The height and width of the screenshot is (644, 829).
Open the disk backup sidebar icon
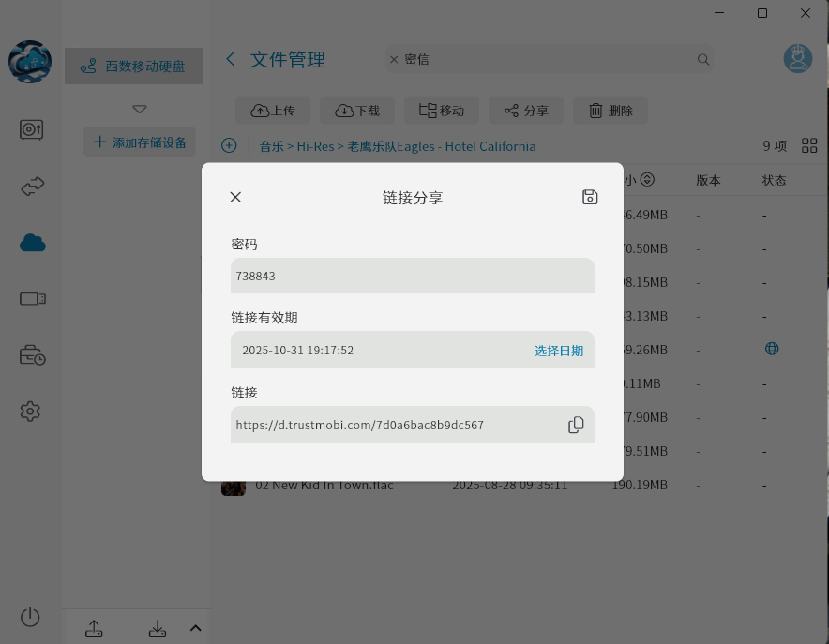pos(32,130)
